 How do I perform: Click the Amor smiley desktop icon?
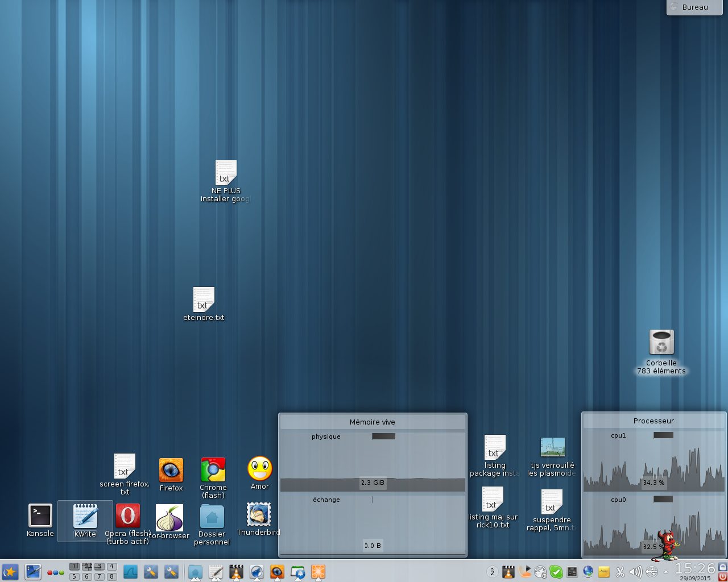[260, 469]
